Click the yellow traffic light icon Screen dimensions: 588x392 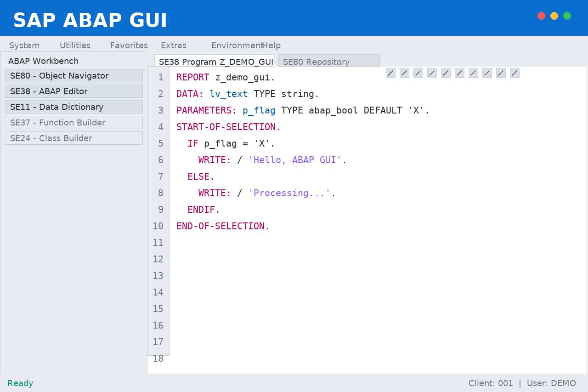554,16
